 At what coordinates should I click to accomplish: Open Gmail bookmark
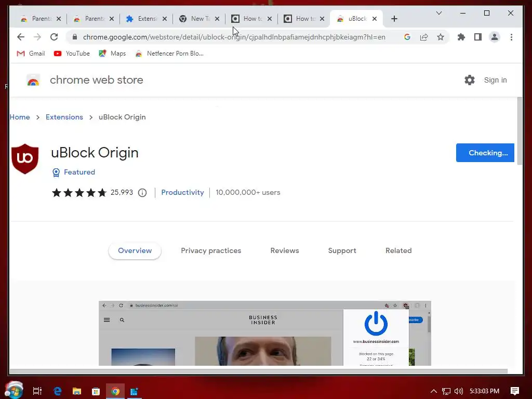(x=31, y=54)
